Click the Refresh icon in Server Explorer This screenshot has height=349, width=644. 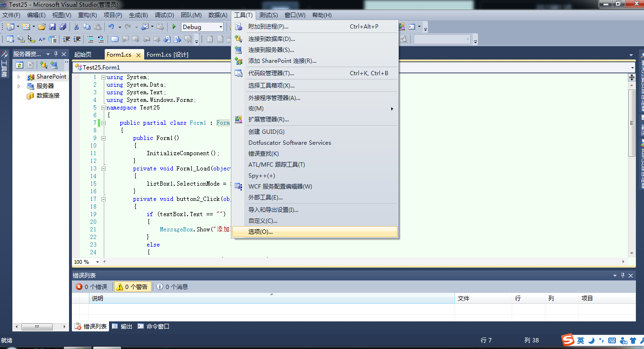coord(20,65)
